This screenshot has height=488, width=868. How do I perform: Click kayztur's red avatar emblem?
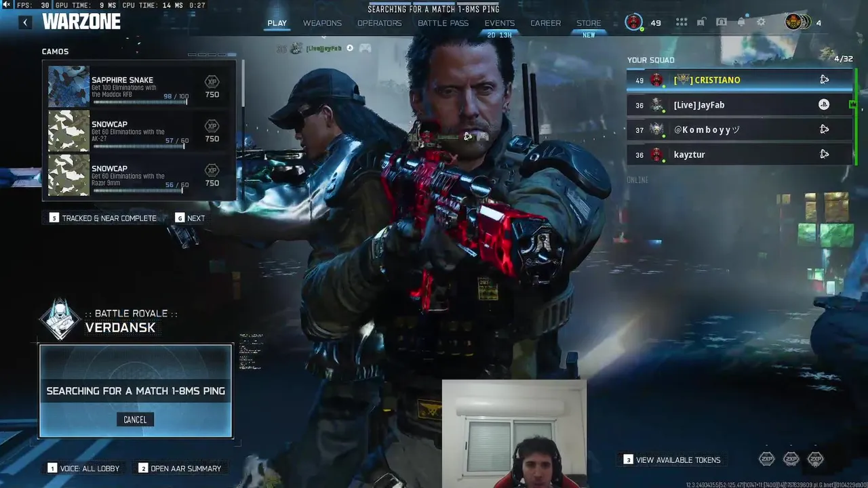click(656, 155)
